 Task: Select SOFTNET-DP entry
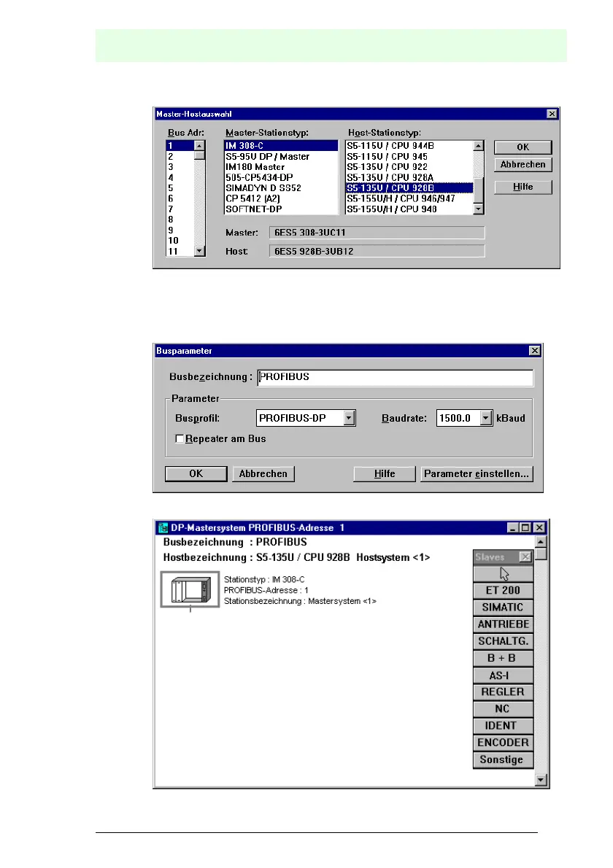tap(281, 209)
